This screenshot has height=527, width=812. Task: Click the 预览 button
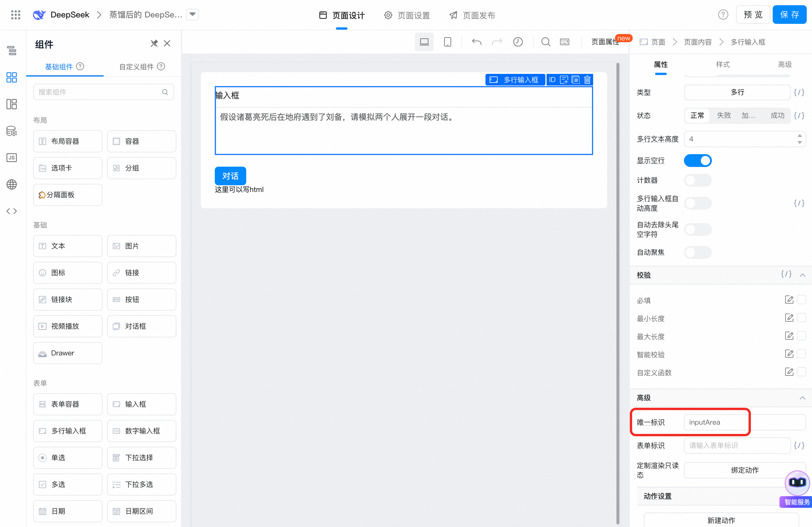tap(753, 15)
